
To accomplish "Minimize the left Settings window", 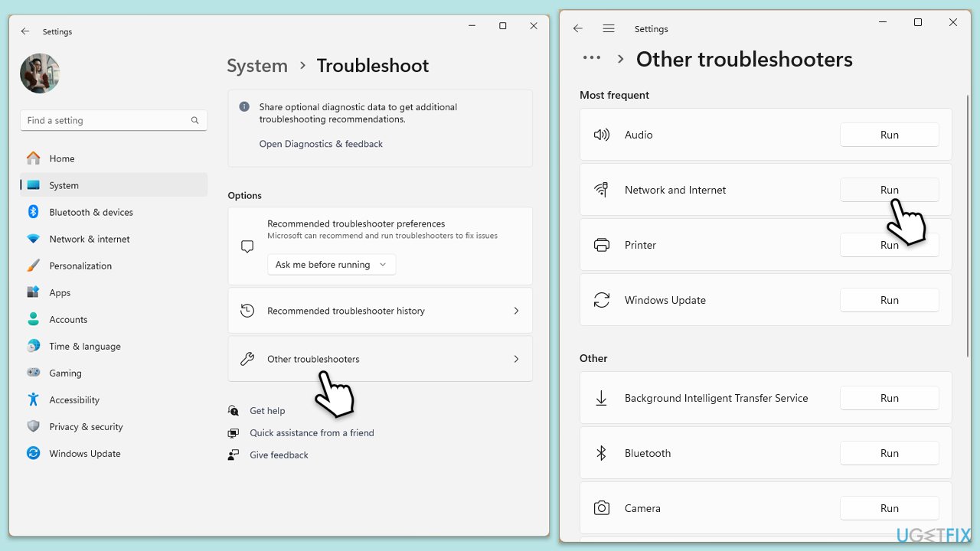I will [472, 26].
